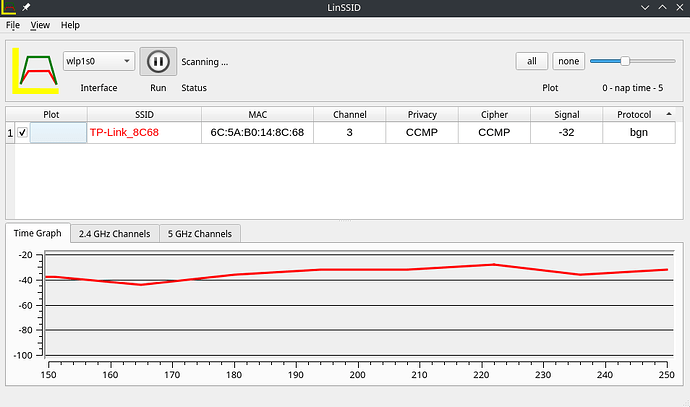Pause scanning with the Run button

[158, 62]
